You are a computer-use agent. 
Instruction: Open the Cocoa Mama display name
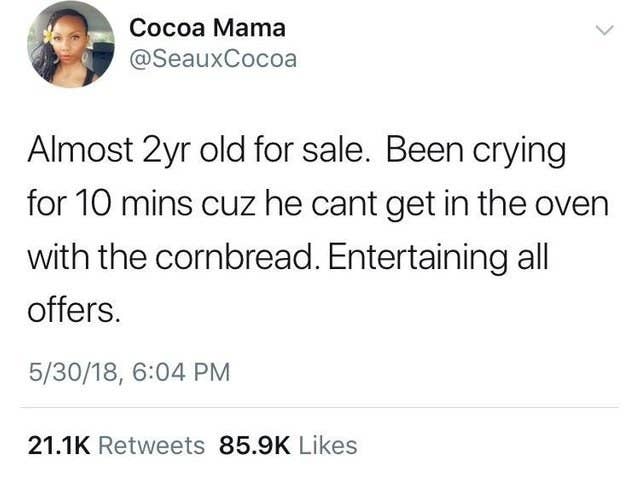(x=207, y=28)
